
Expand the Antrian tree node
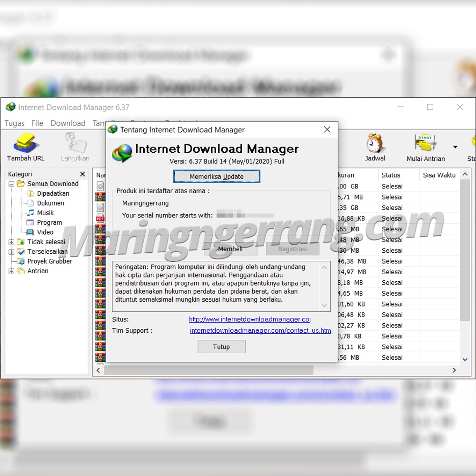(x=11, y=271)
